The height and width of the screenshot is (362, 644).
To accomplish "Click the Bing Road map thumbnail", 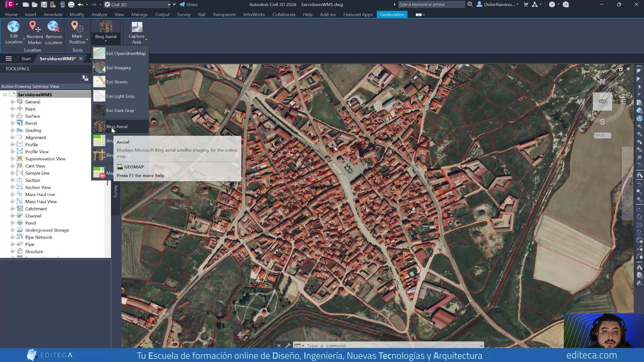I will (x=99, y=140).
